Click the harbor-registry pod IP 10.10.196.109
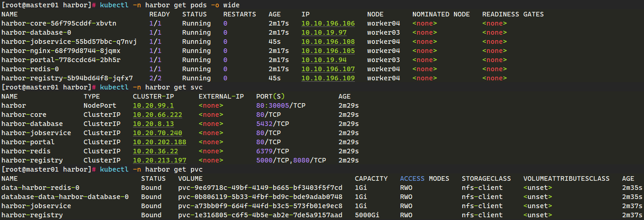The width and height of the screenshot is (644, 220). point(328,78)
